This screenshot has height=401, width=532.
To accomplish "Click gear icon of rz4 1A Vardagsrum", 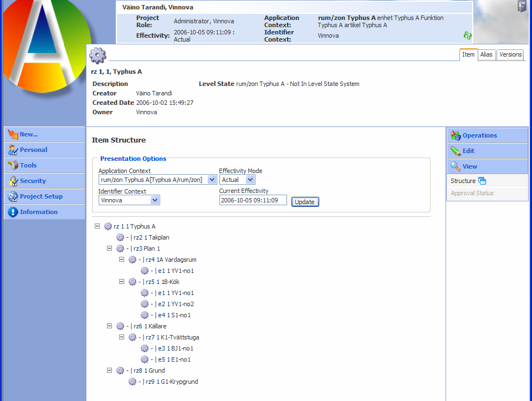I will (x=132, y=260).
